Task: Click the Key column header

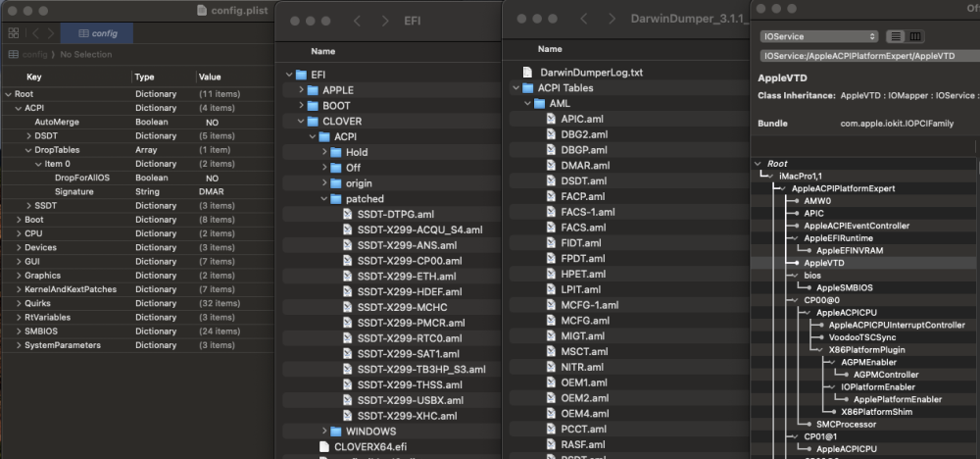Action: click(33, 76)
